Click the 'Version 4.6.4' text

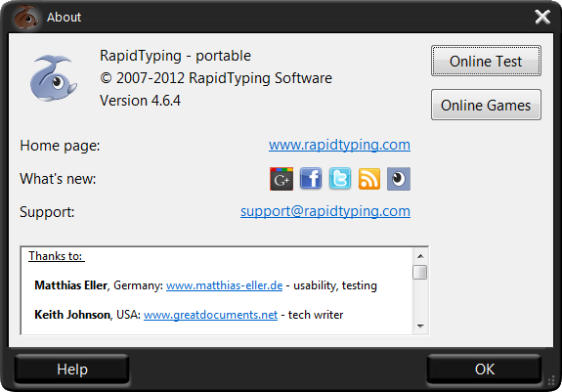tap(140, 101)
